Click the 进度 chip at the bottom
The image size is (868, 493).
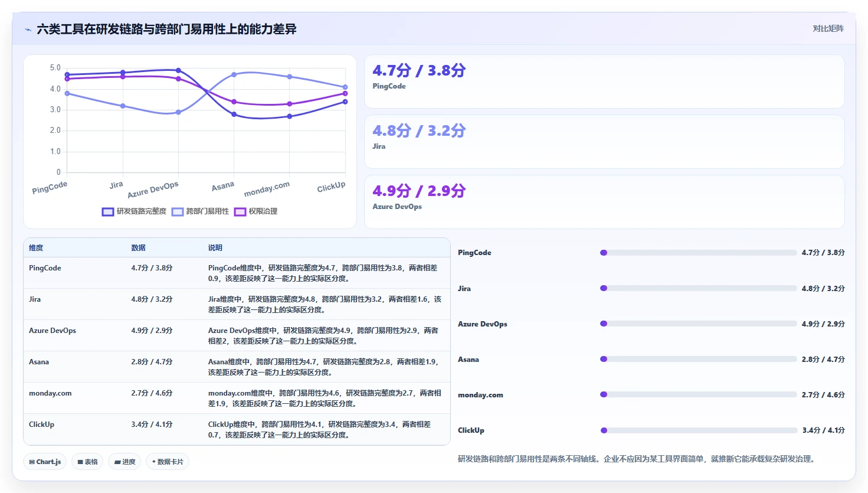[125, 462]
